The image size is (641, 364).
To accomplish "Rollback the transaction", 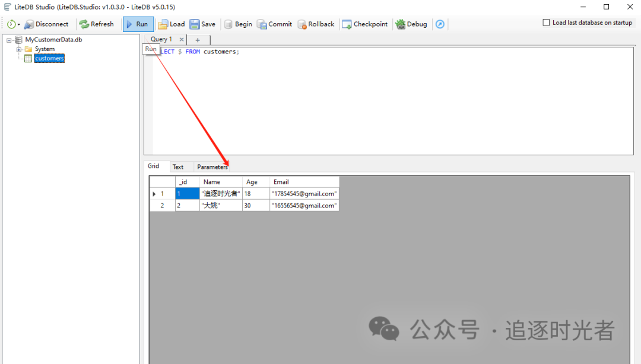I will click(x=316, y=24).
